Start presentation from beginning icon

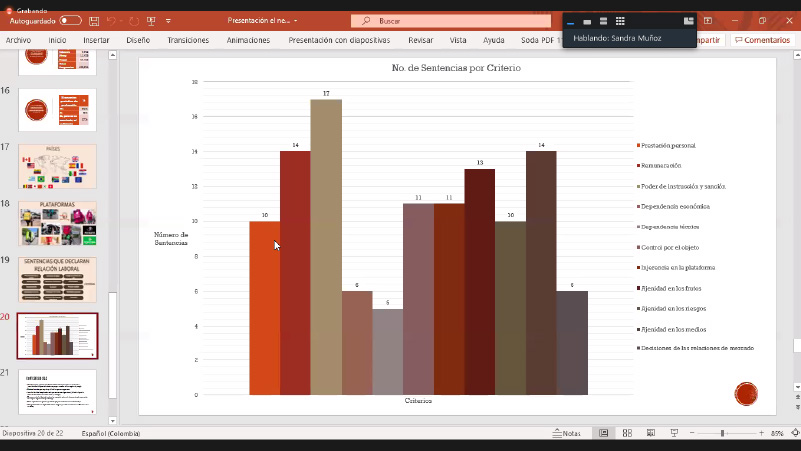151,21
